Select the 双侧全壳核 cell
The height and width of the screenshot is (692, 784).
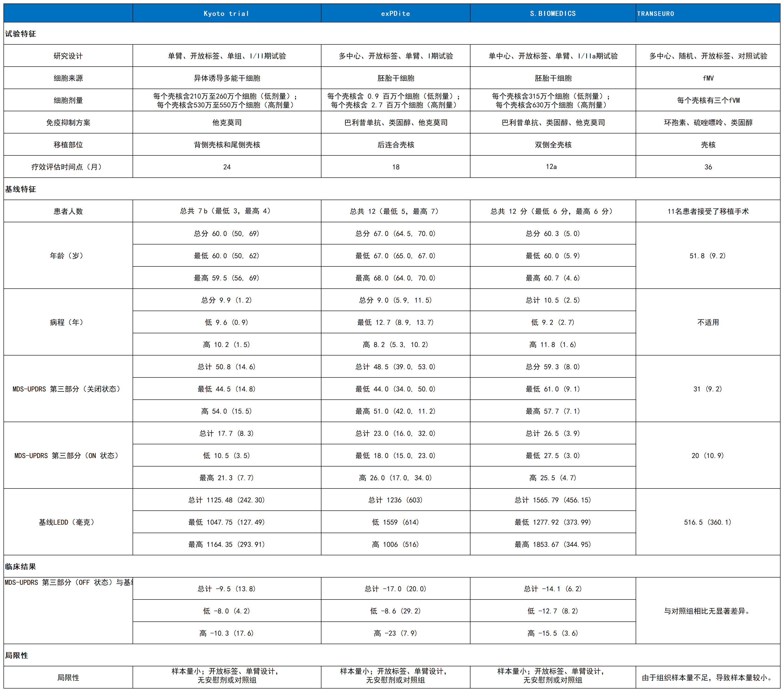[553, 145]
